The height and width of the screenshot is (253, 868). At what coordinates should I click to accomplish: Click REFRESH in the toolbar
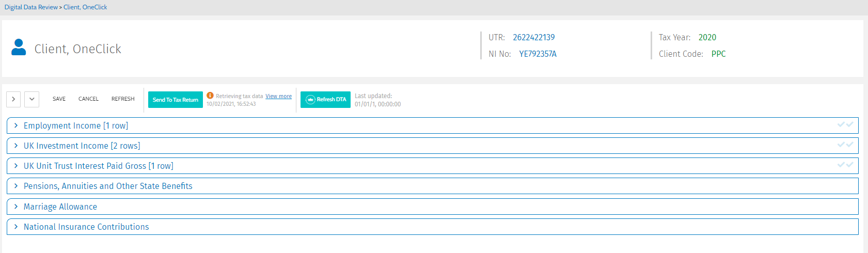(123, 99)
